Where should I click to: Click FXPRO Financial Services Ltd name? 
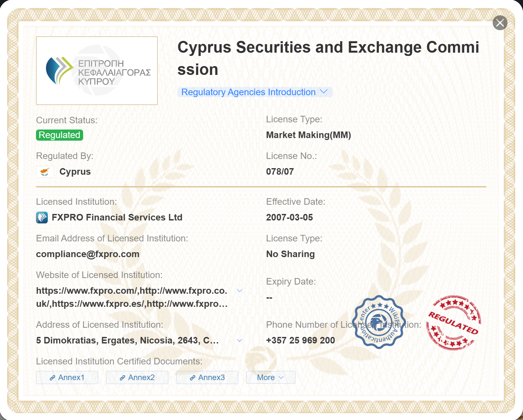pyautogui.click(x=117, y=218)
